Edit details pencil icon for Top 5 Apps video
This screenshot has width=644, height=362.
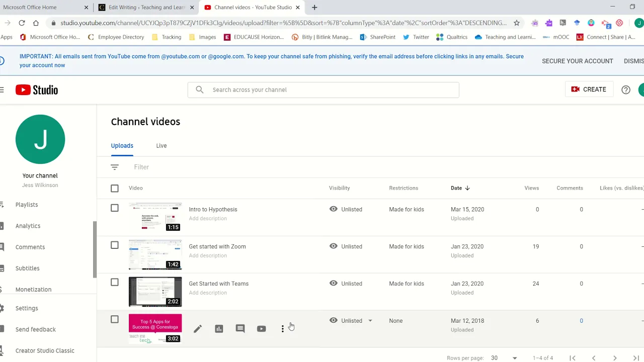click(198, 329)
